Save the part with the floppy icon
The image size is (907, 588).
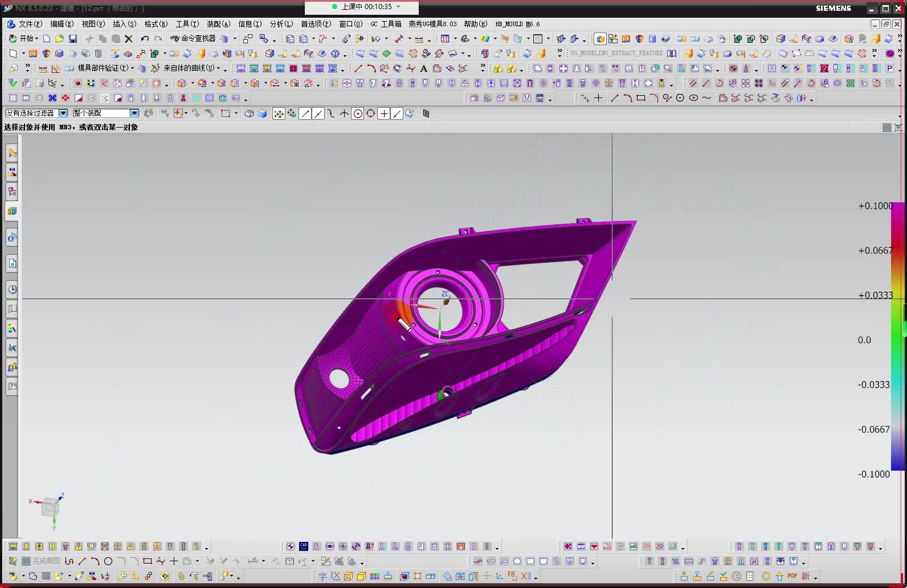[x=73, y=39]
